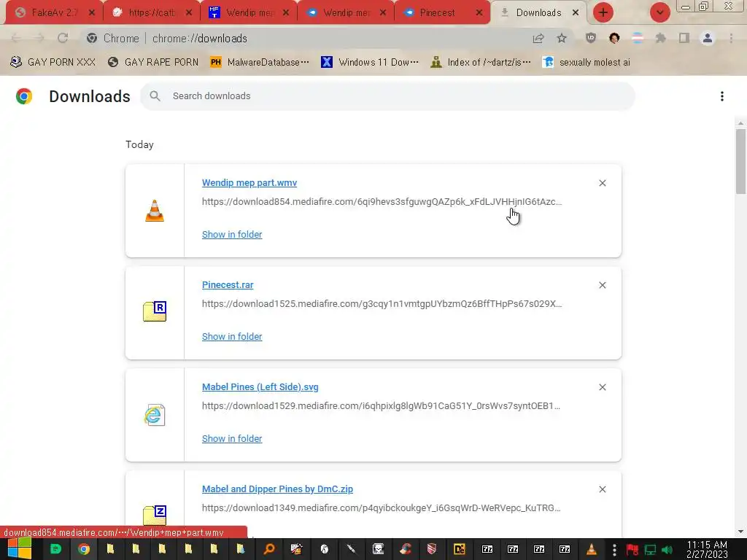Open the Pinecest.rar file link
This screenshot has height=560, width=747.
(228, 285)
